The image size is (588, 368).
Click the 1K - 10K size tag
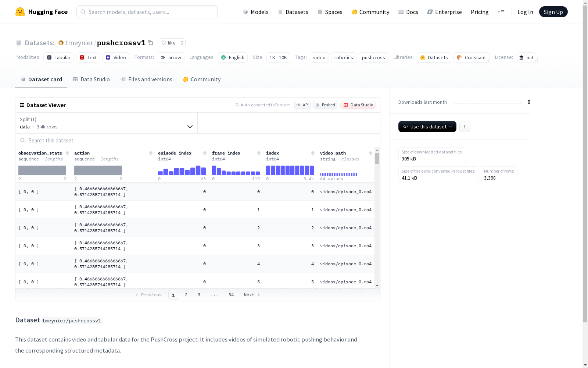click(x=278, y=57)
